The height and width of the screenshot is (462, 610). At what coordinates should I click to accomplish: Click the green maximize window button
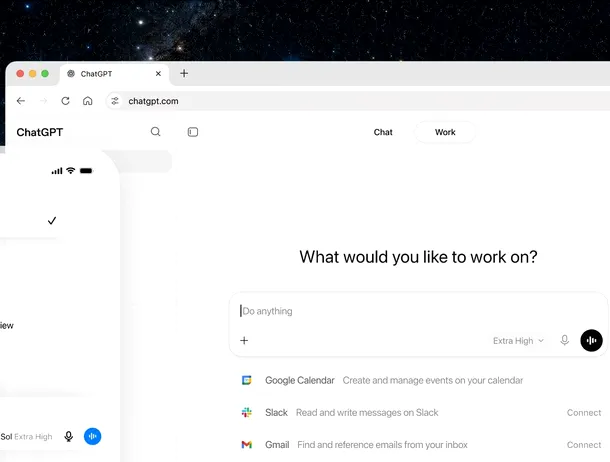[45, 74]
